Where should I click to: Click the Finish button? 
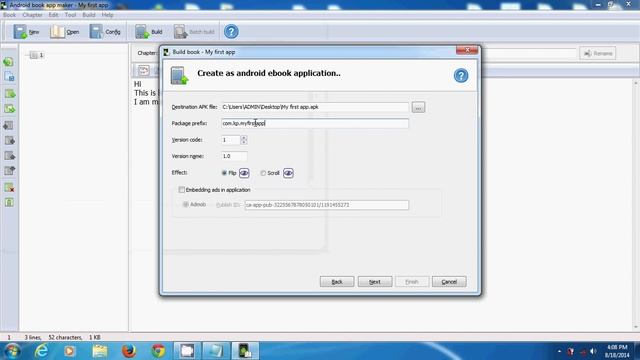point(412,282)
